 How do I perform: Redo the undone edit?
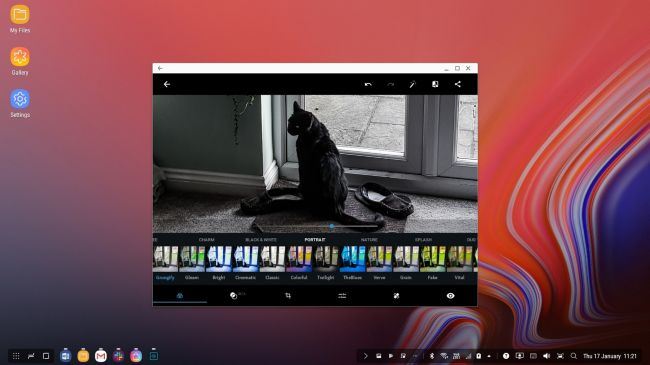coord(390,84)
